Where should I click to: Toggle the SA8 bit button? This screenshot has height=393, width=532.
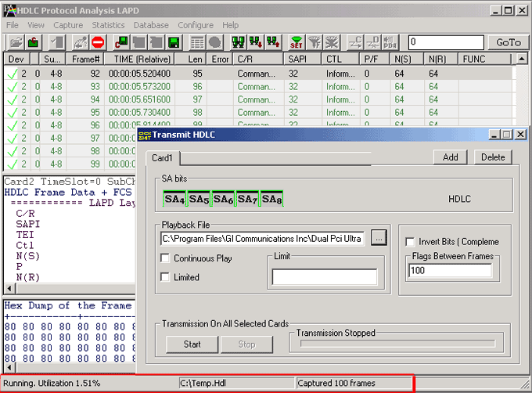click(271, 199)
